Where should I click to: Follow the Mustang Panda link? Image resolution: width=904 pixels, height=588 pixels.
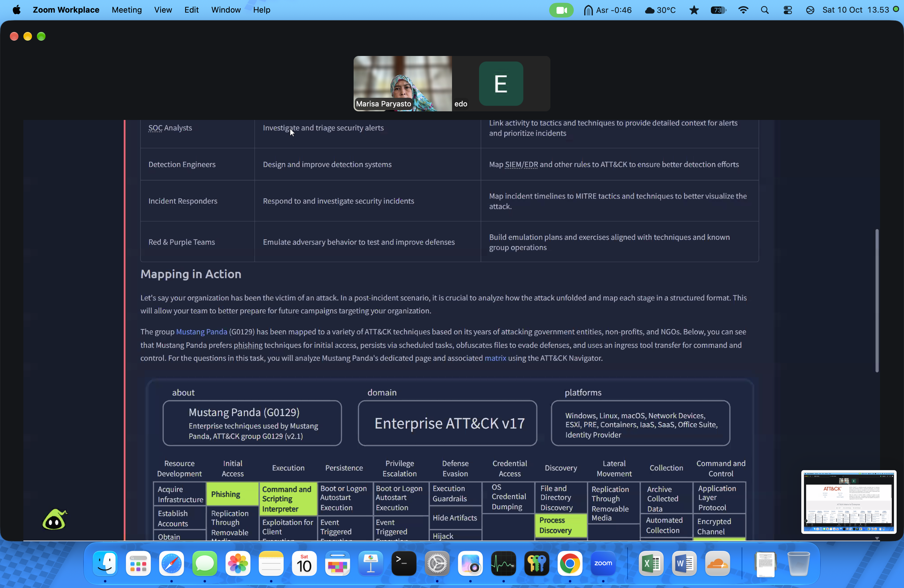[201, 332]
